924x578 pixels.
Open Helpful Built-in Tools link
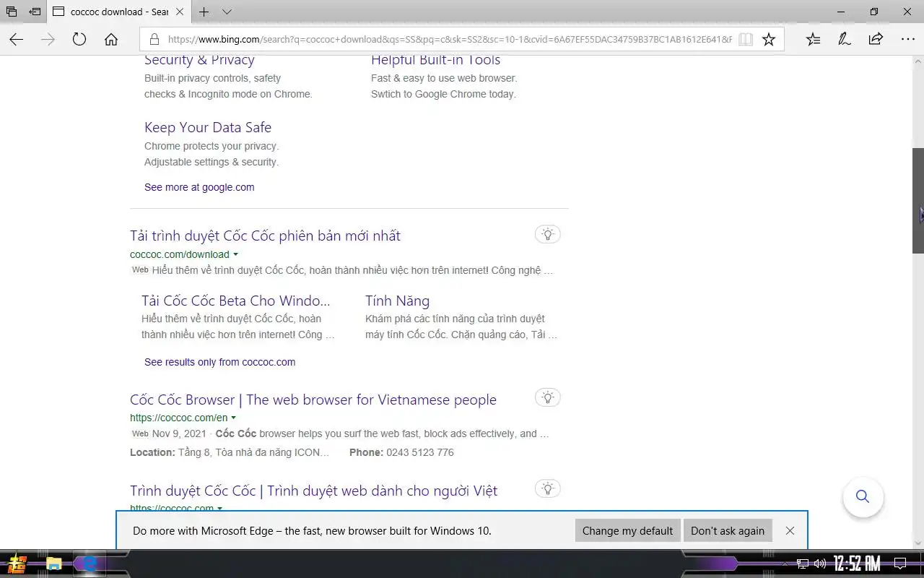435,60
